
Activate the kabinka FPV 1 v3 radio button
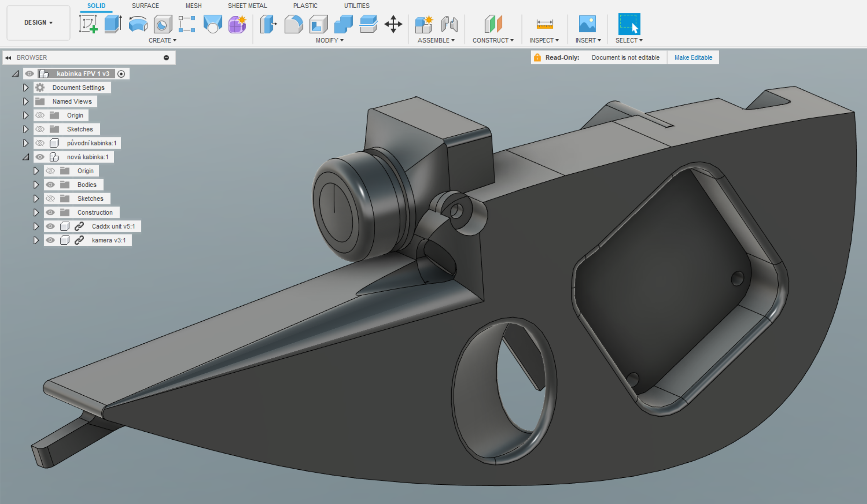click(121, 74)
